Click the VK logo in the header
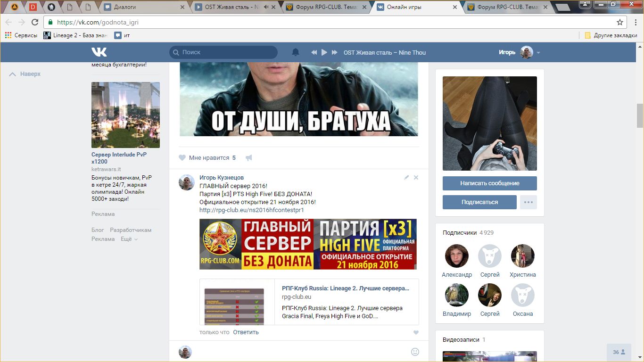 99,52
